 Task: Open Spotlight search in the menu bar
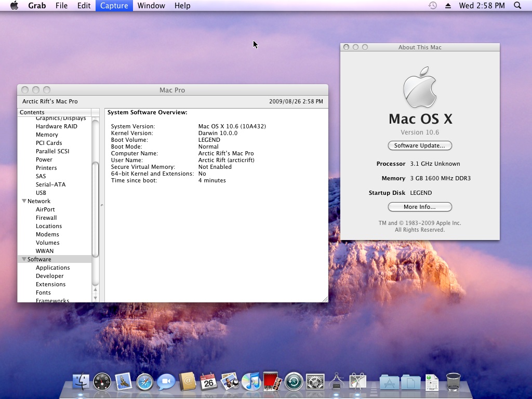517,6
